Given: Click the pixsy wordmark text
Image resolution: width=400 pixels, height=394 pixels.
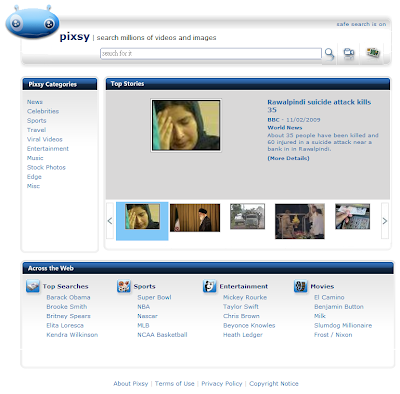Looking at the screenshot, I should 75,36.
